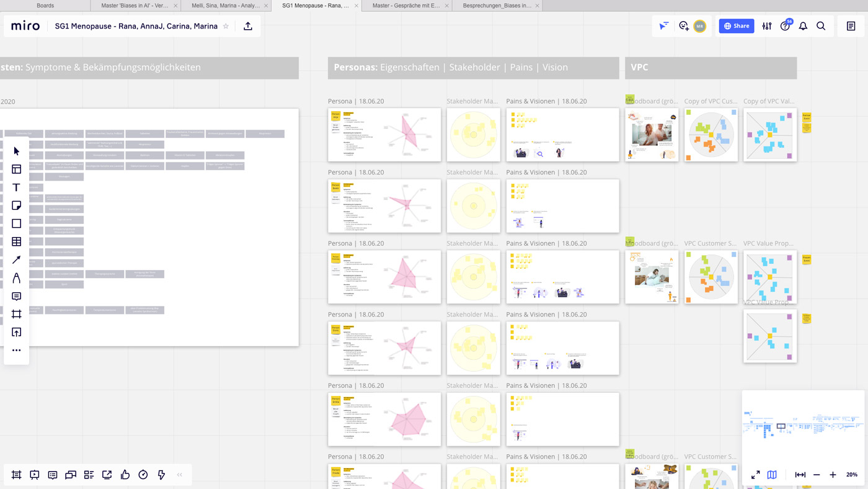868x489 pixels.
Task: Open the Templates tool in left toolbar
Action: (17, 169)
